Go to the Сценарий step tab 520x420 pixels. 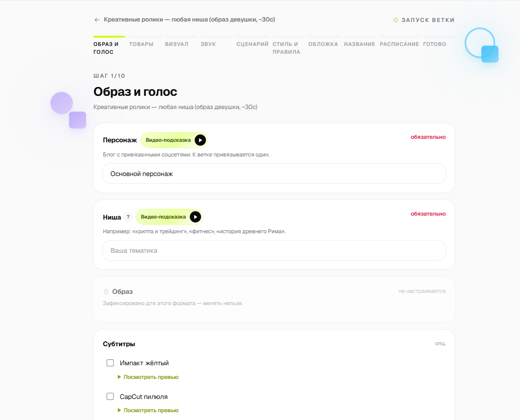point(252,44)
